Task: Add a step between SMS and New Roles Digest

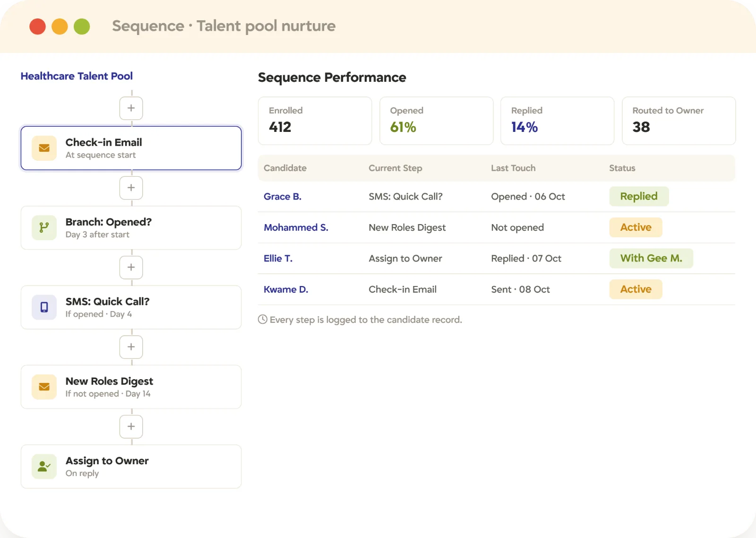Action: click(x=131, y=347)
